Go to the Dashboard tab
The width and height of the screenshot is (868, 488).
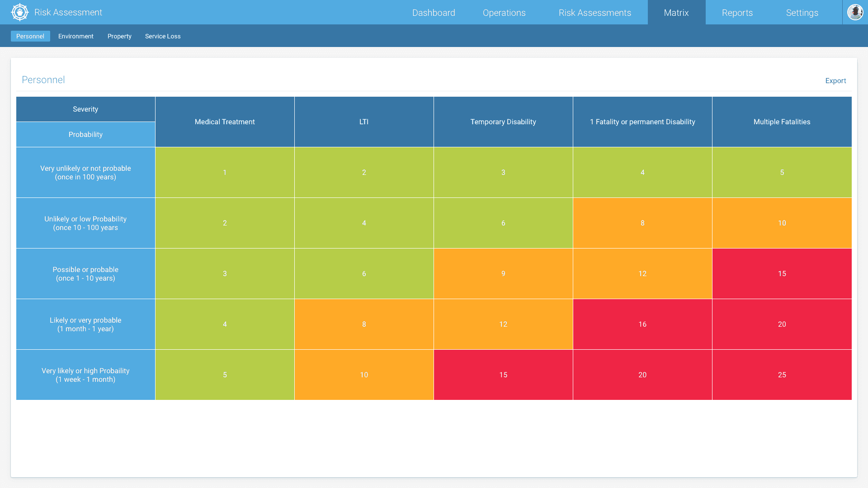coord(434,13)
